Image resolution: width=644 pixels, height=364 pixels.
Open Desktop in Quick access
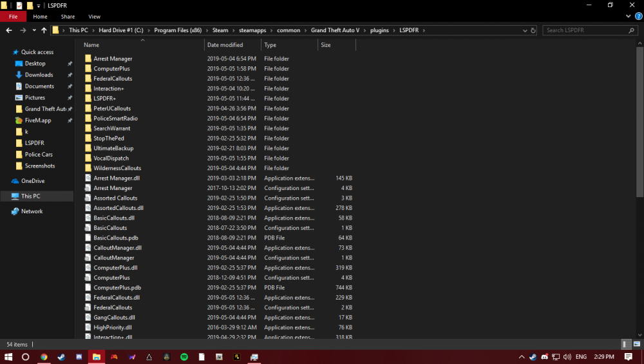tap(35, 64)
